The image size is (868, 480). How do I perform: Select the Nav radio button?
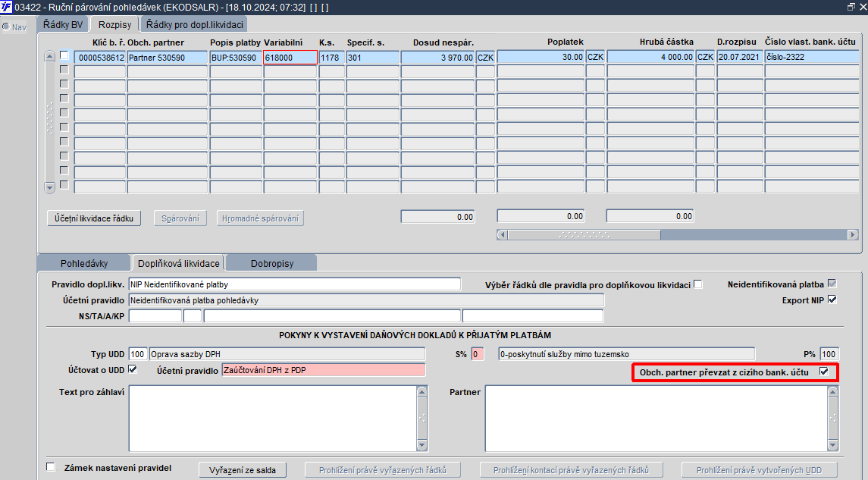click(6, 27)
